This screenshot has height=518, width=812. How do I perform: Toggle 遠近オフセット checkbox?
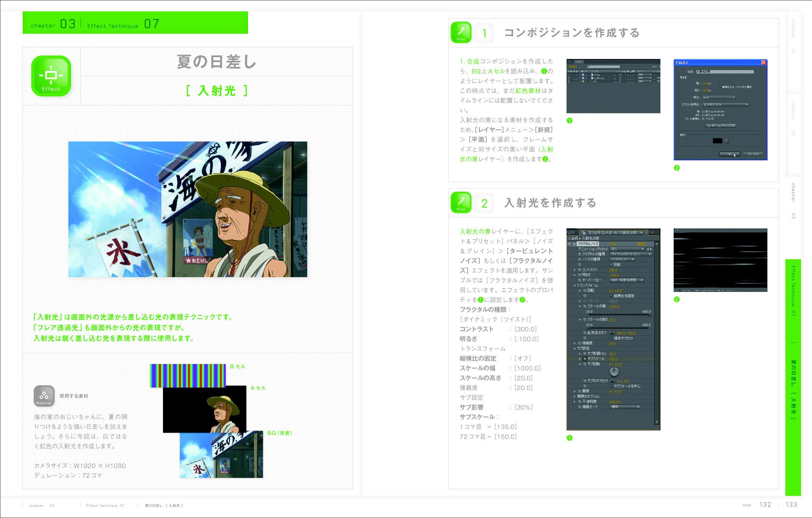611,338
